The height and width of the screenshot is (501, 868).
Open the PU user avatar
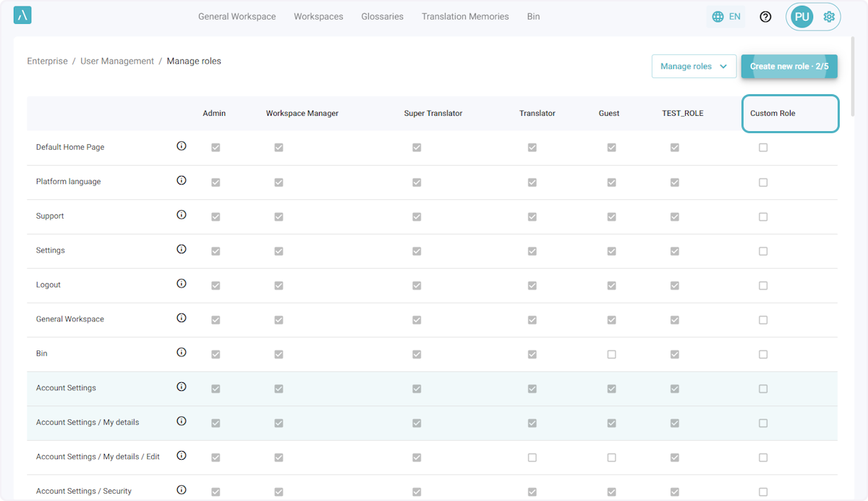click(x=801, y=17)
